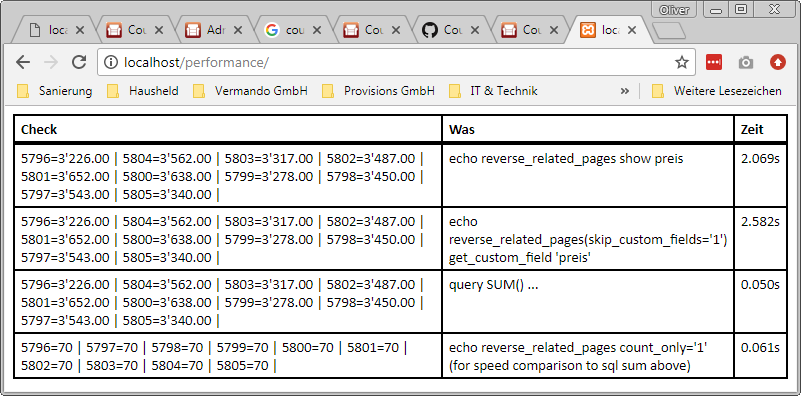Image resolution: width=801 pixels, height=396 pixels.
Task: Click the '5796=70' check cell
Action: click(x=228, y=356)
